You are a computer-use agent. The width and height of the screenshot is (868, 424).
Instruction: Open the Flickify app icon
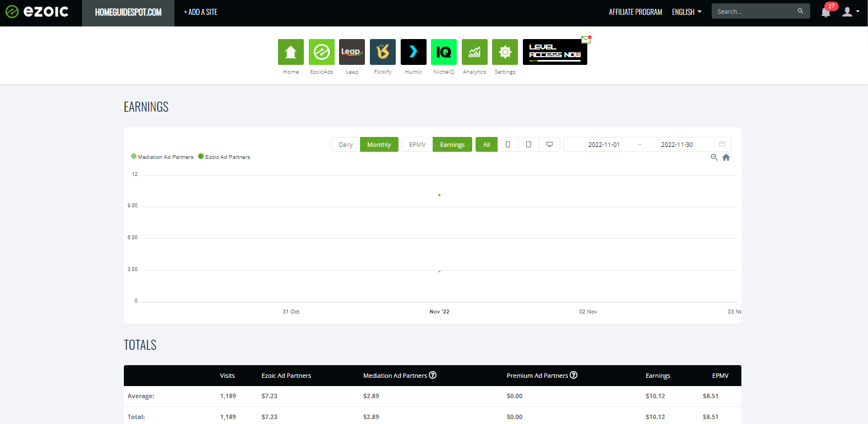click(383, 52)
